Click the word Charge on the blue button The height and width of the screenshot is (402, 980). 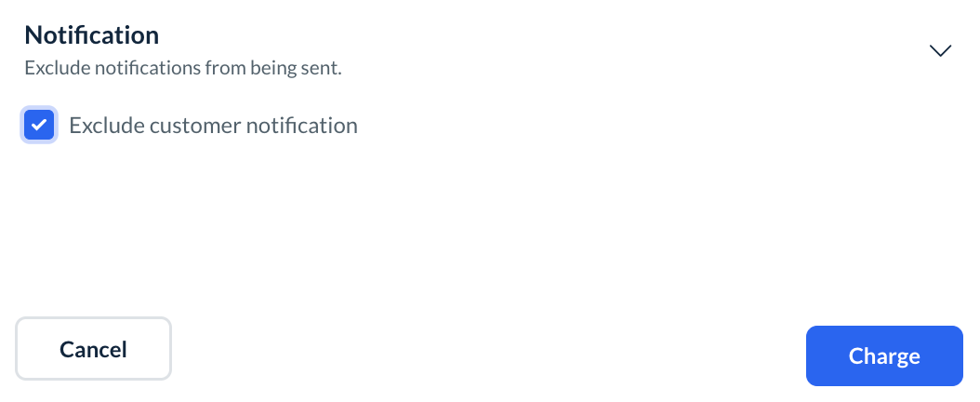pyautogui.click(x=884, y=355)
